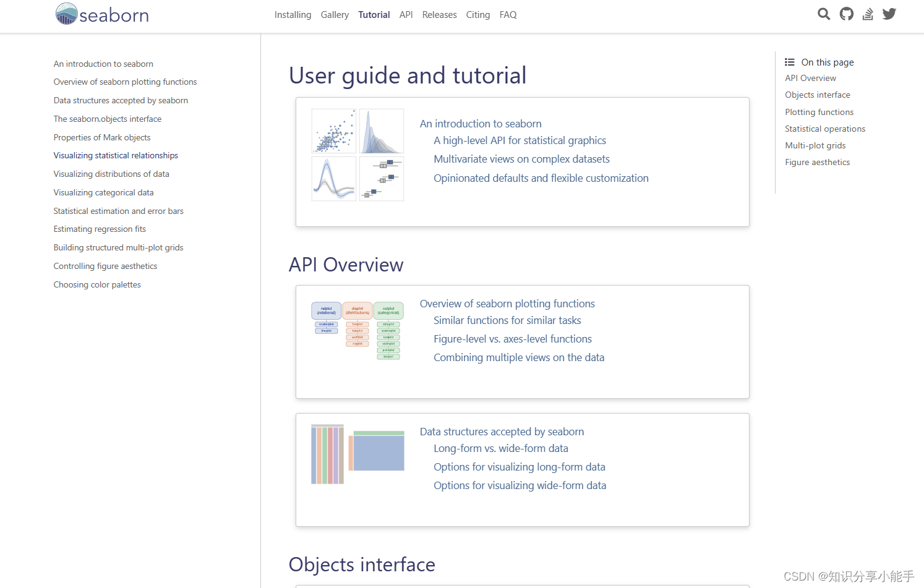Click the On this page list icon
The height and width of the screenshot is (588, 924).
coord(790,62)
